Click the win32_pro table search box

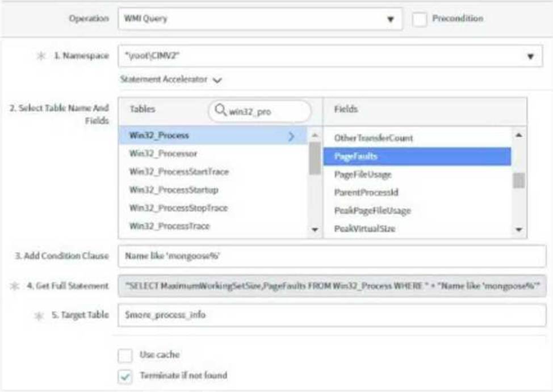pyautogui.click(x=260, y=111)
